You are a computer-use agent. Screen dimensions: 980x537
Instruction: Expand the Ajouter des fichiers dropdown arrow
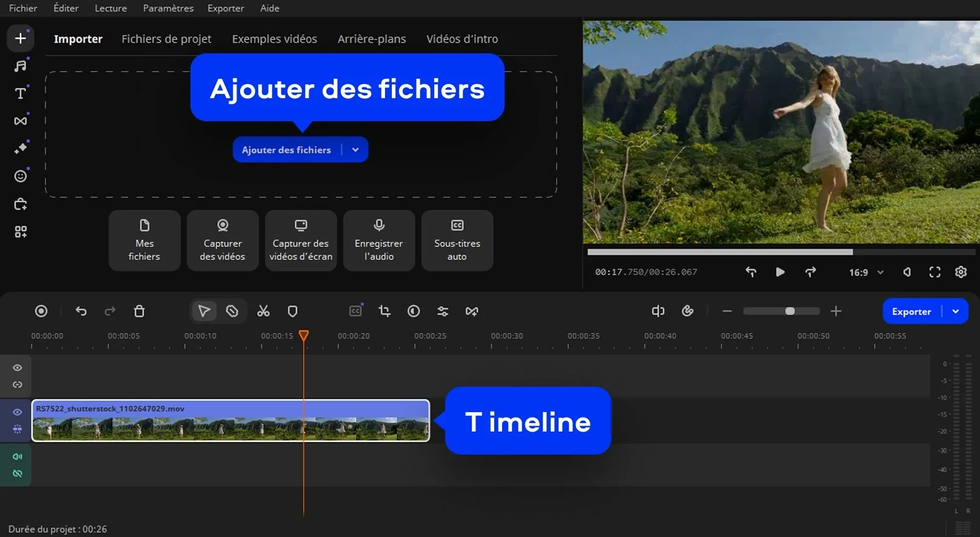(x=355, y=150)
